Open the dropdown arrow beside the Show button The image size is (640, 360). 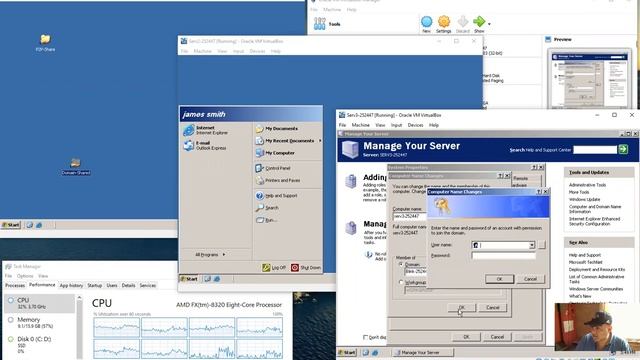pos(489,24)
